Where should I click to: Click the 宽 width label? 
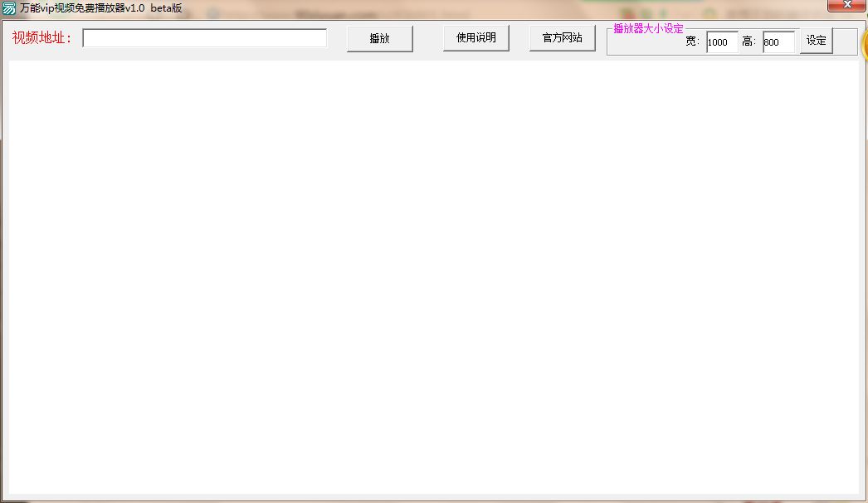click(691, 42)
